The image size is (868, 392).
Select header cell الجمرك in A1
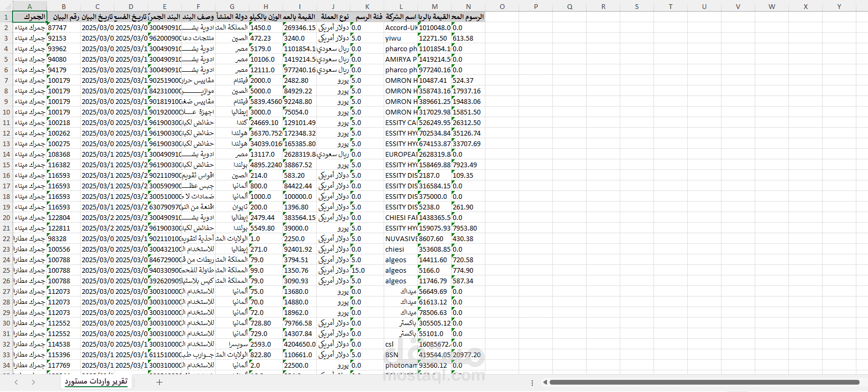(30, 17)
